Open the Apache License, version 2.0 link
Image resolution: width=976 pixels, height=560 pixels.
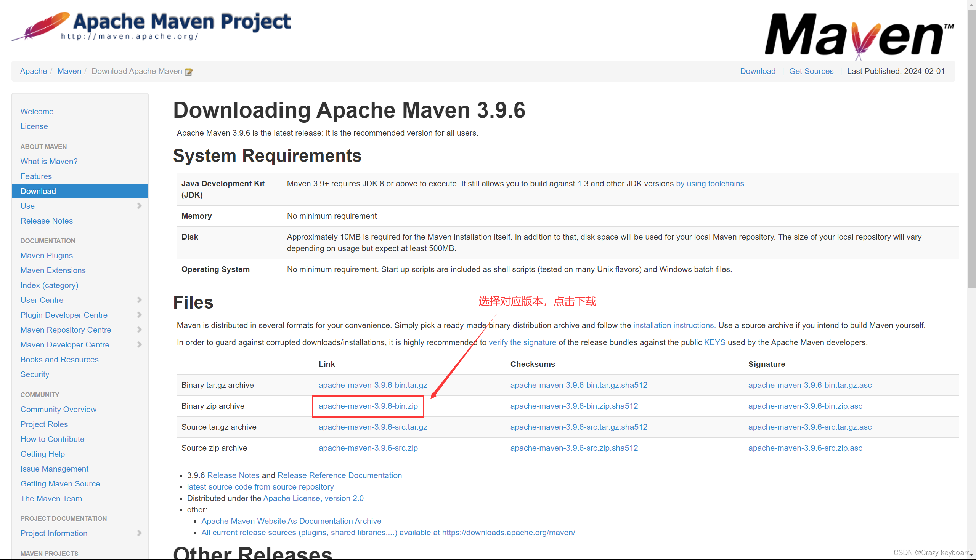click(x=313, y=498)
